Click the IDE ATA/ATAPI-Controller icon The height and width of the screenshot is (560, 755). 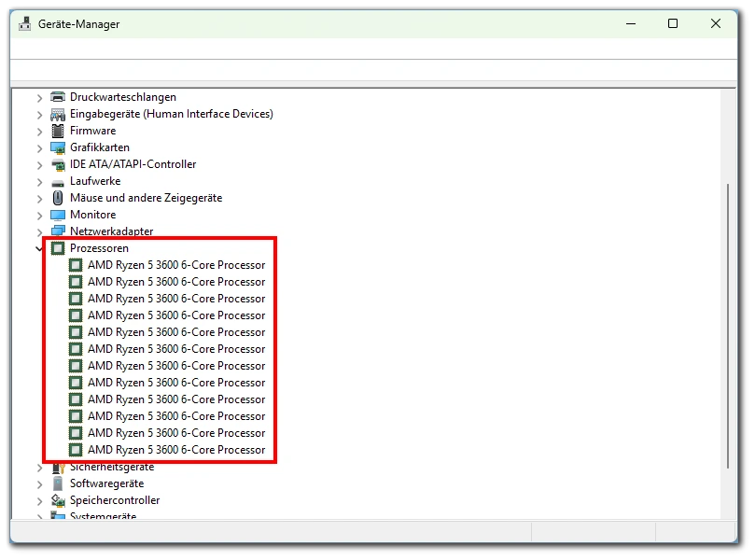(58, 164)
